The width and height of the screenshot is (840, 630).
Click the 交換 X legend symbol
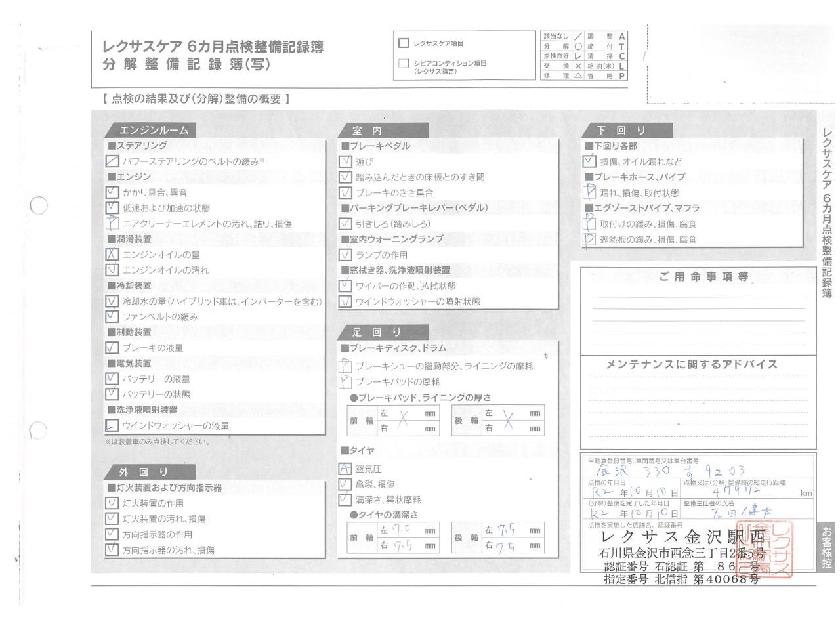point(578,66)
